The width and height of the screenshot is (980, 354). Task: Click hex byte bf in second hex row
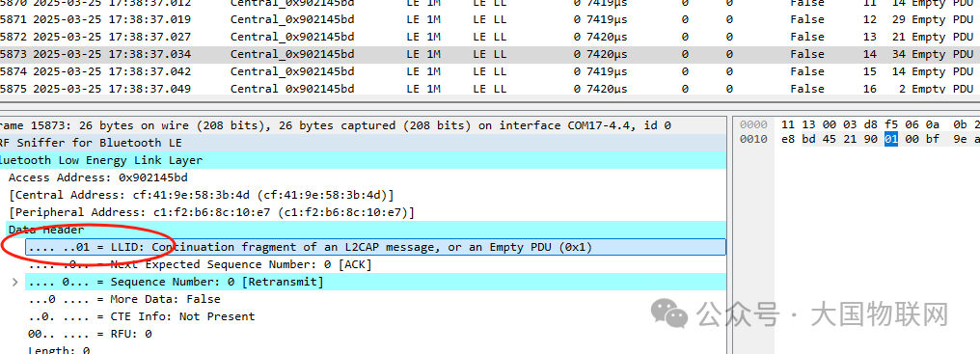coord(933,139)
